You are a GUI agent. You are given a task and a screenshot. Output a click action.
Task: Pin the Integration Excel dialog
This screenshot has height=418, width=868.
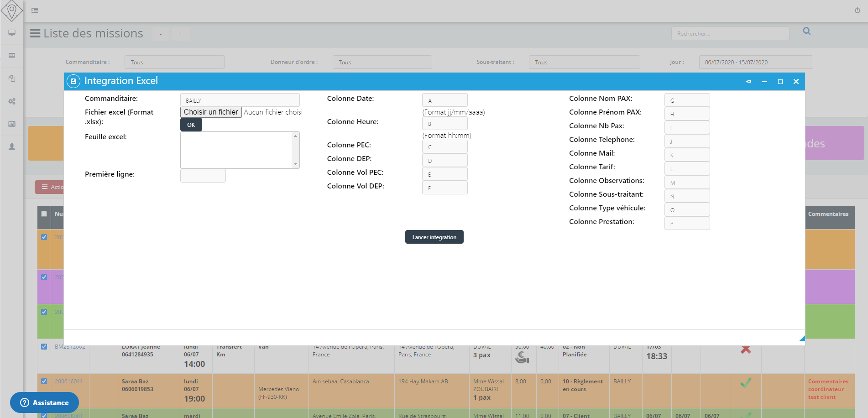748,82
